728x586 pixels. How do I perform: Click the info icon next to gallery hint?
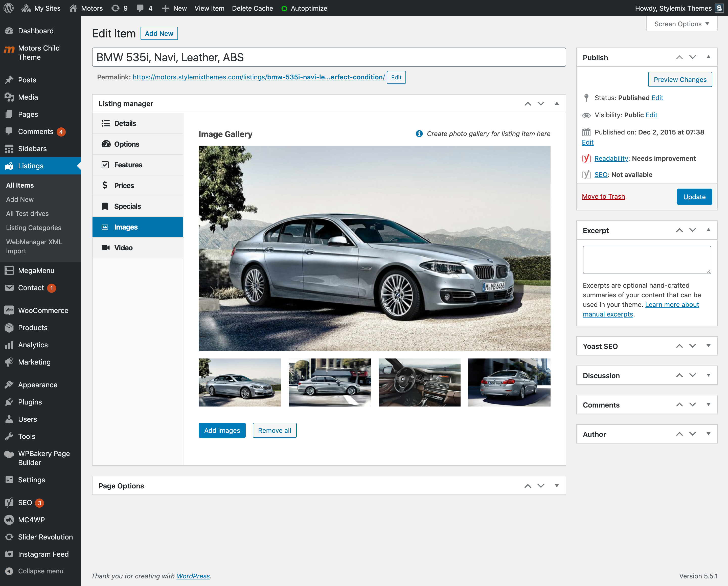[x=419, y=134]
